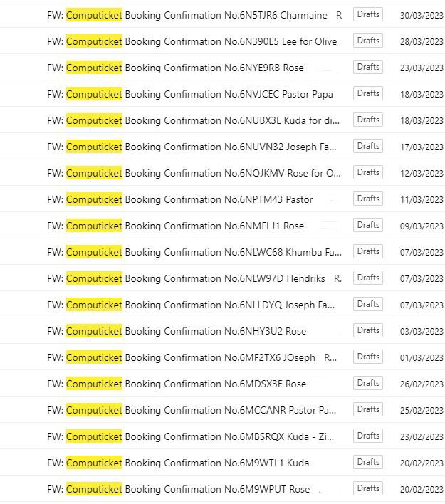Click Drafts tag on 01/03/2023 email
This screenshot has width=445, height=504.
[368, 357]
